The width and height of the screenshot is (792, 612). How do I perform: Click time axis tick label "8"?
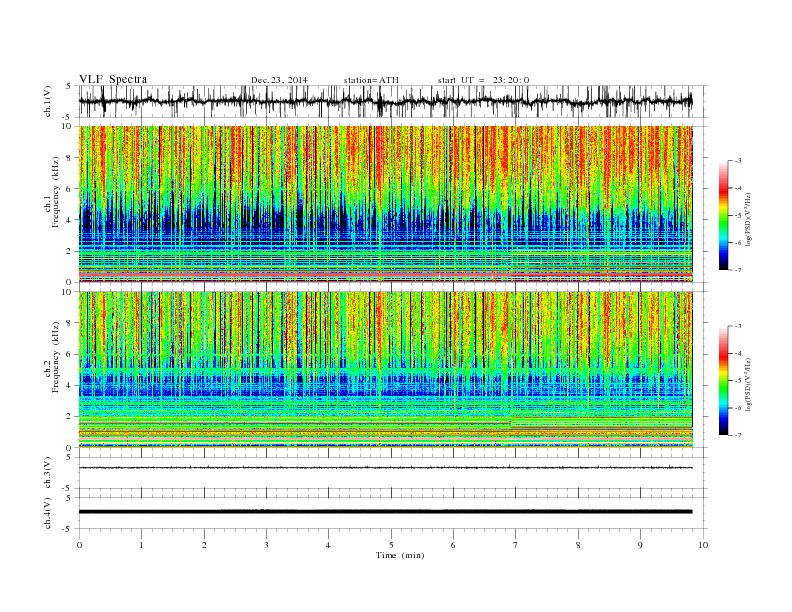tap(578, 545)
